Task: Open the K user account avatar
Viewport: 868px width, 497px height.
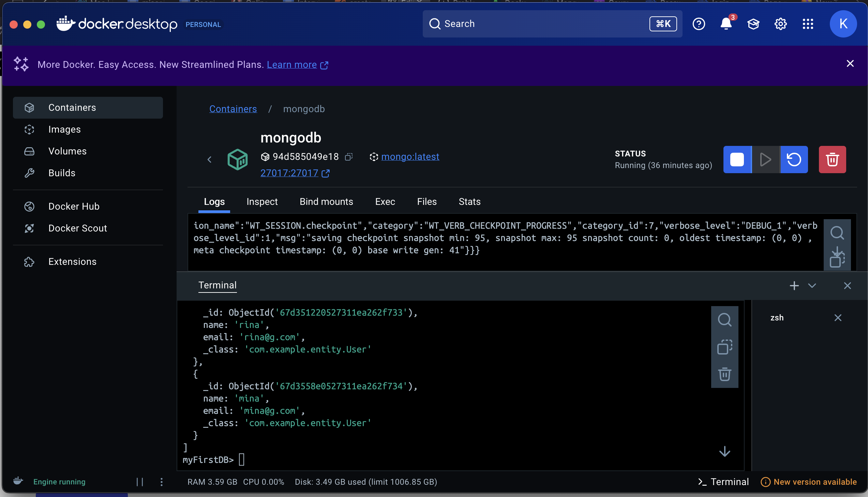Action: pos(843,24)
